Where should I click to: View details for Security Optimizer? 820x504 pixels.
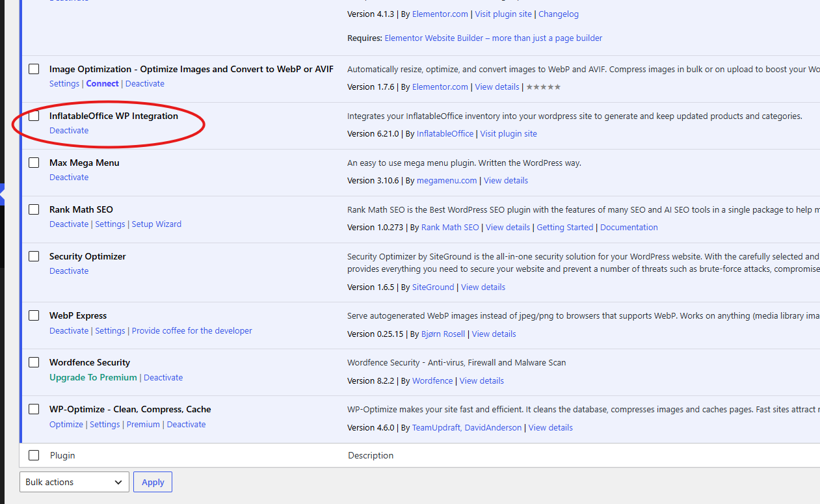point(483,287)
